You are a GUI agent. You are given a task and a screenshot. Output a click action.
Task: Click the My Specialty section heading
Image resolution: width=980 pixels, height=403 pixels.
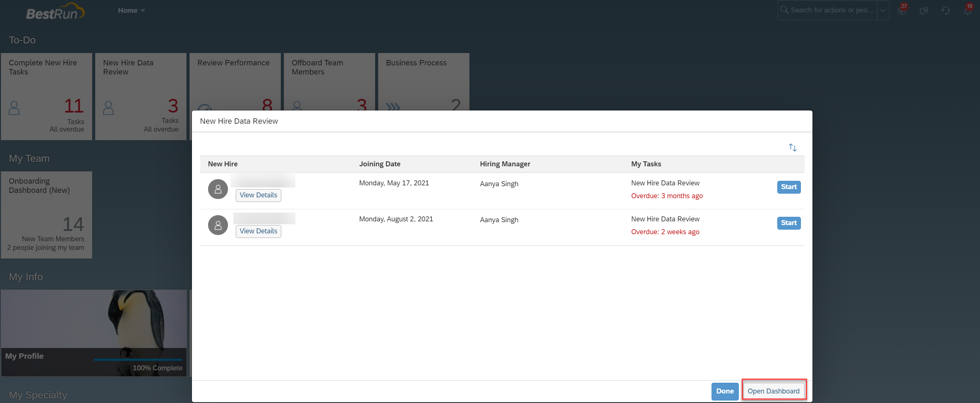(x=38, y=395)
